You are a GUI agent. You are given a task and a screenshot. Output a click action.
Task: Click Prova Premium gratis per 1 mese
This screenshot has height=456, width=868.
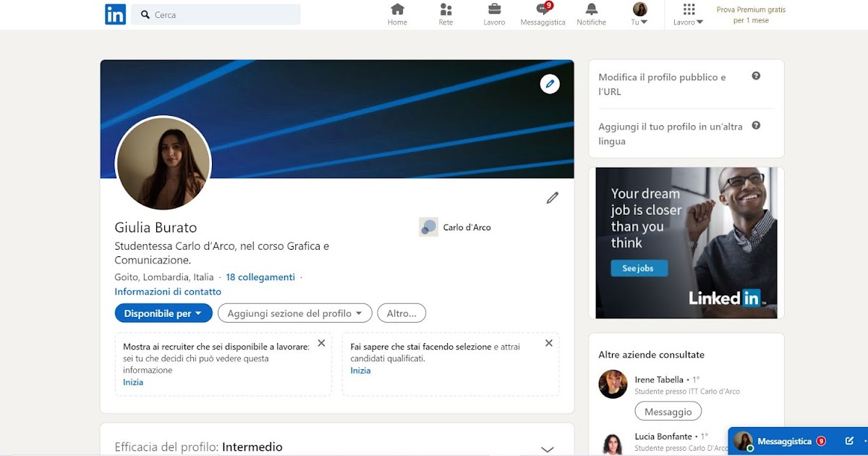[x=751, y=14]
